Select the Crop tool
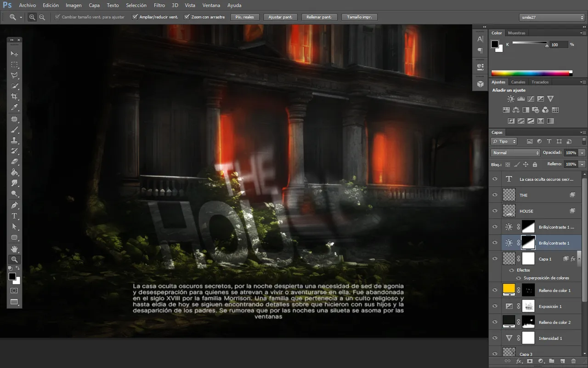The height and width of the screenshot is (368, 588). click(14, 97)
